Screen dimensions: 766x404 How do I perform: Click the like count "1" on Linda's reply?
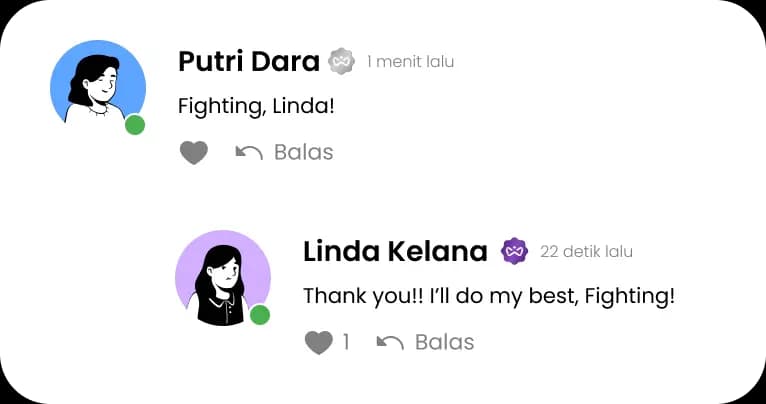pos(346,342)
